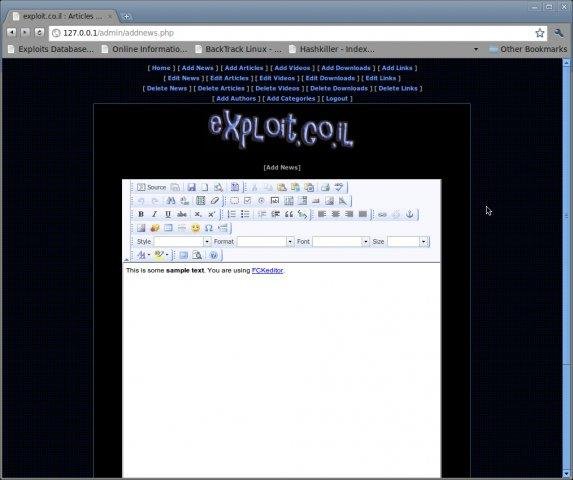Open the Size dropdown
Viewport: 573px width, 480px height.
click(x=407, y=241)
